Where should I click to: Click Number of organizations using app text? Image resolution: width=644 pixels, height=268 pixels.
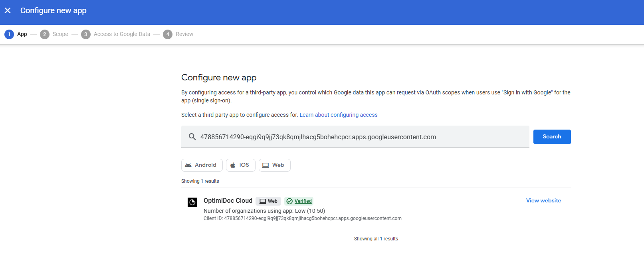(264, 211)
